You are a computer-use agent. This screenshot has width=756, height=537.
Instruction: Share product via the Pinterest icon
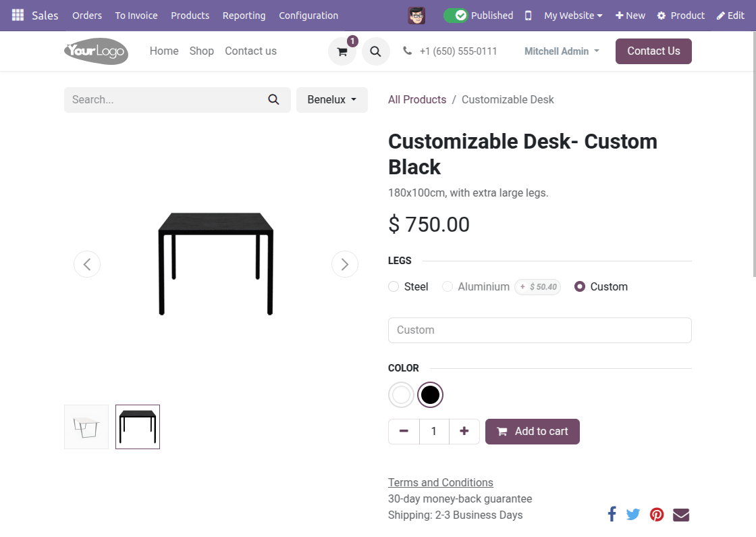[657, 514]
